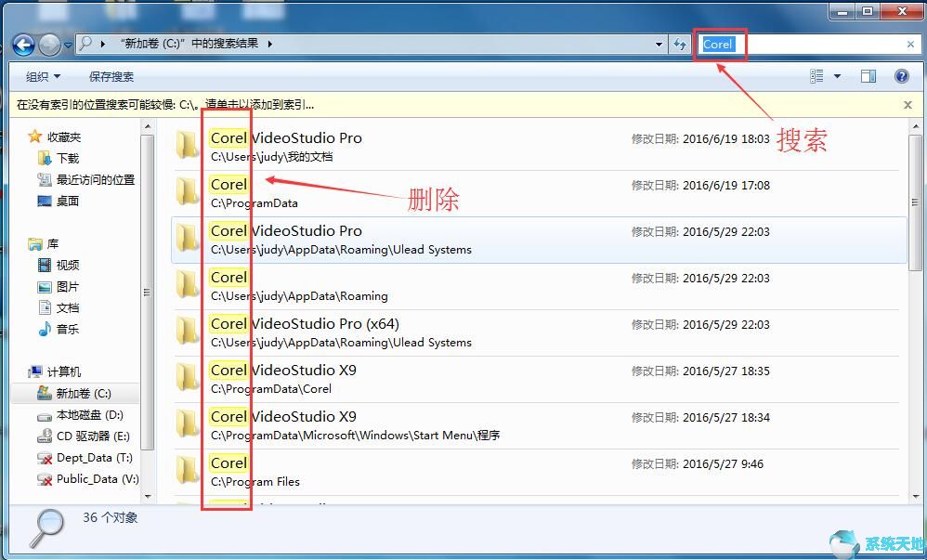Screen dimensions: 927x560
Task: Select 本地磁盘 (D:)
Action: pos(90,415)
